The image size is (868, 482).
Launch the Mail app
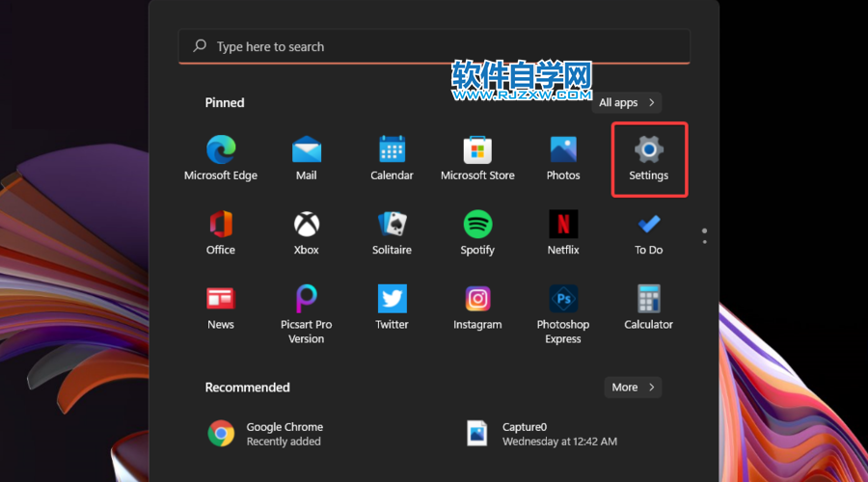pyautogui.click(x=306, y=158)
